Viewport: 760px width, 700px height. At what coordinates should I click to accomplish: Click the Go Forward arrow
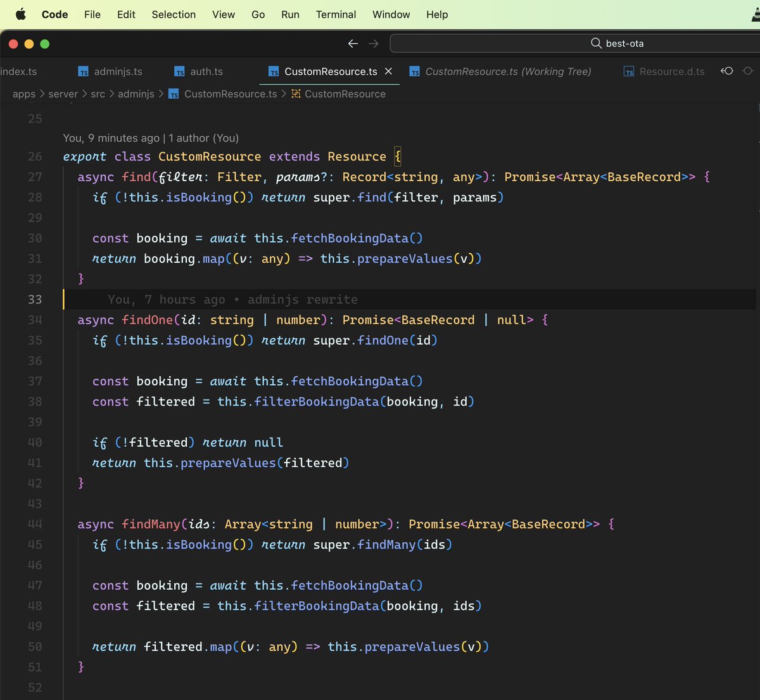tap(374, 44)
